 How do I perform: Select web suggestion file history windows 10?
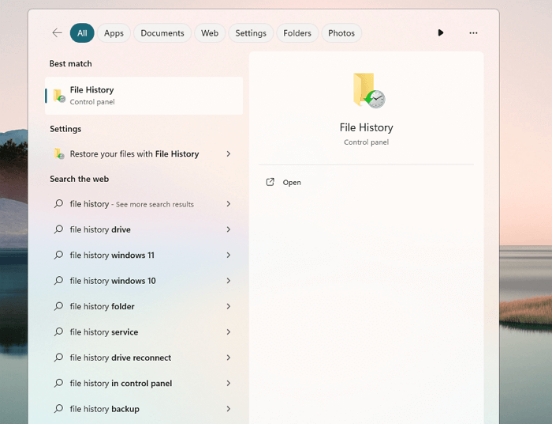144,281
